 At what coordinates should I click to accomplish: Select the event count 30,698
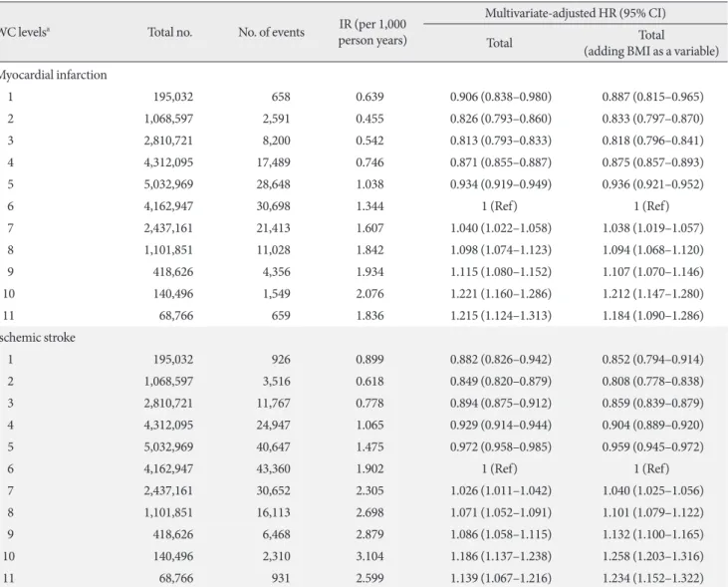274,206
